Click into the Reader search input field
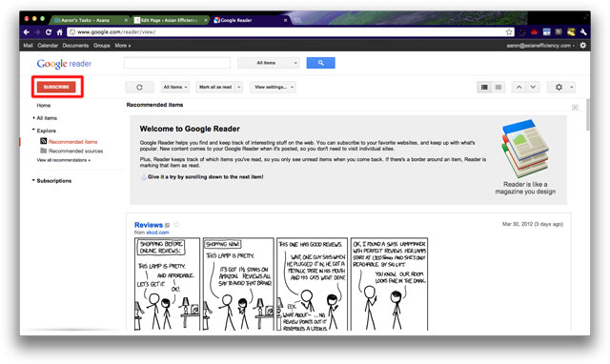Image resolution: width=610 pixels, height=364 pixels. [177, 63]
